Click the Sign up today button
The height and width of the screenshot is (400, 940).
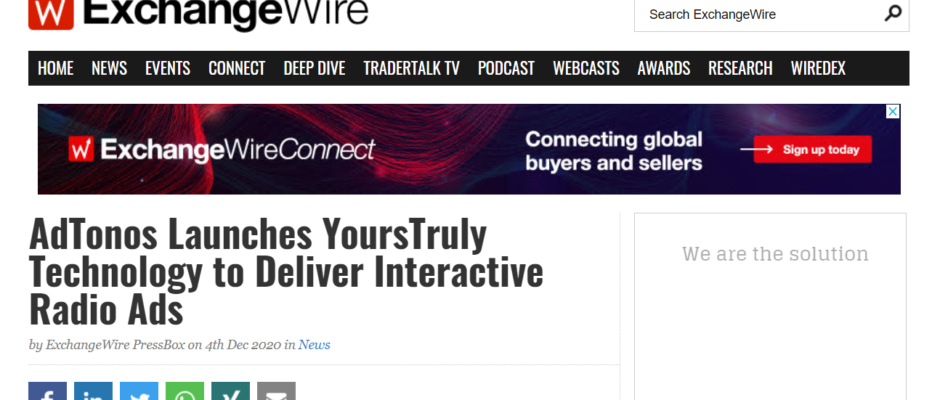[812, 150]
